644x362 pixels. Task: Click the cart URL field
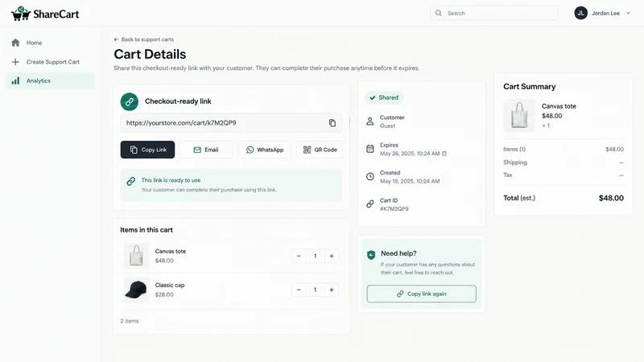click(231, 123)
